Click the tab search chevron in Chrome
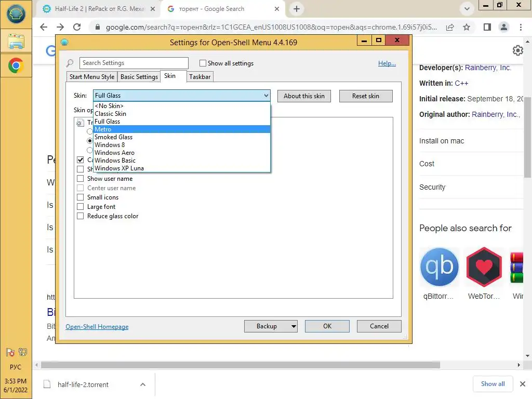Screen dimensions: 532x399 click(467, 9)
